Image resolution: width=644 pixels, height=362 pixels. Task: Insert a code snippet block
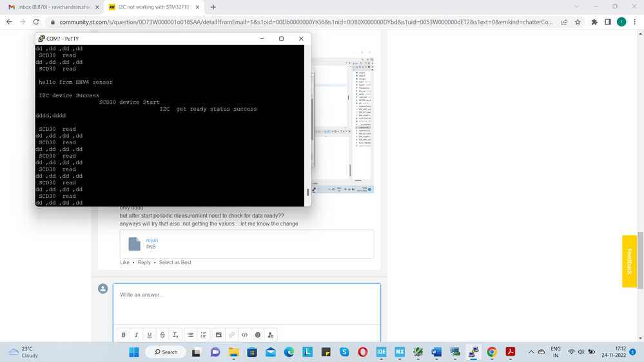click(x=245, y=335)
